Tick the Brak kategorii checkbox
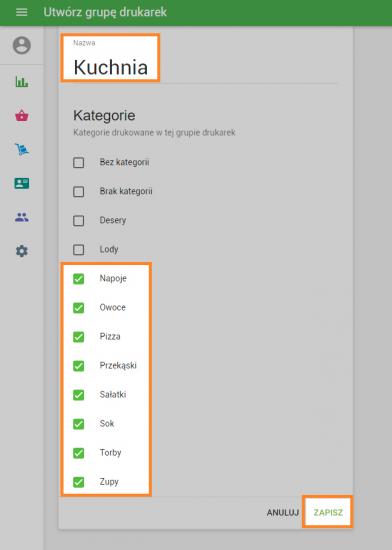Screen dimensions: 392x550 (x=79, y=192)
